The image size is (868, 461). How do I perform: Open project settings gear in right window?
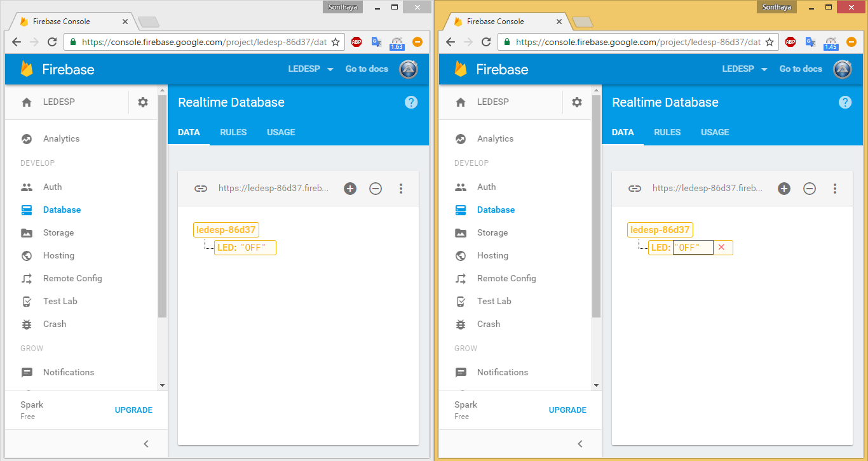coord(577,102)
